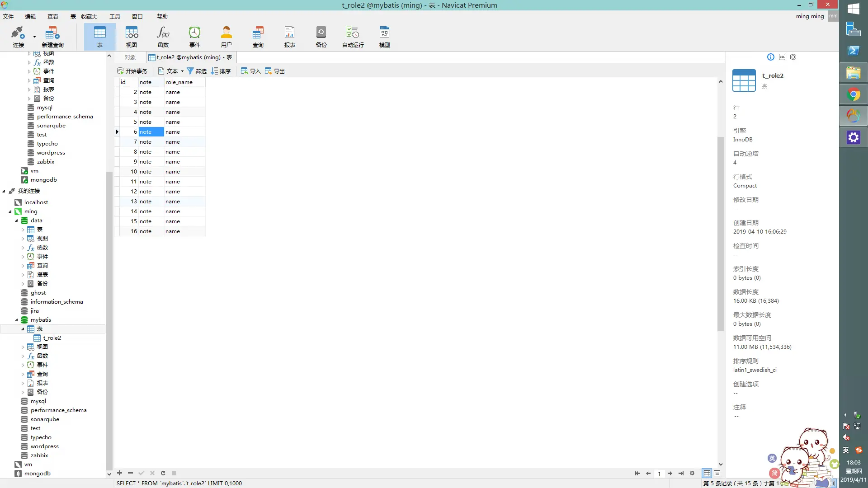
Task: Open the 新建查询 (New Query) tool
Action: pos(52,36)
